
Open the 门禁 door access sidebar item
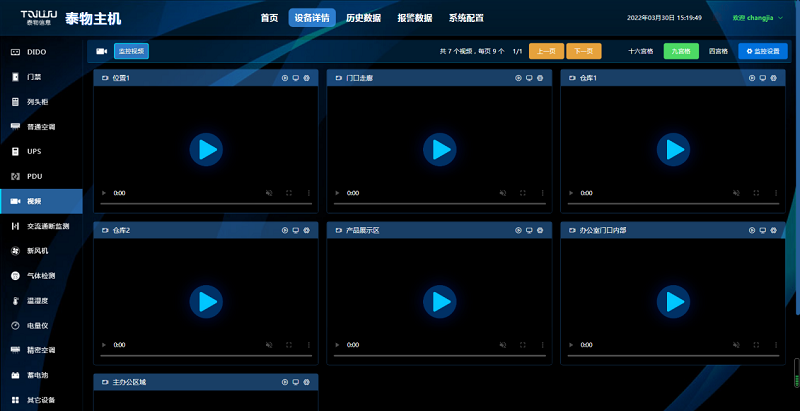41,77
